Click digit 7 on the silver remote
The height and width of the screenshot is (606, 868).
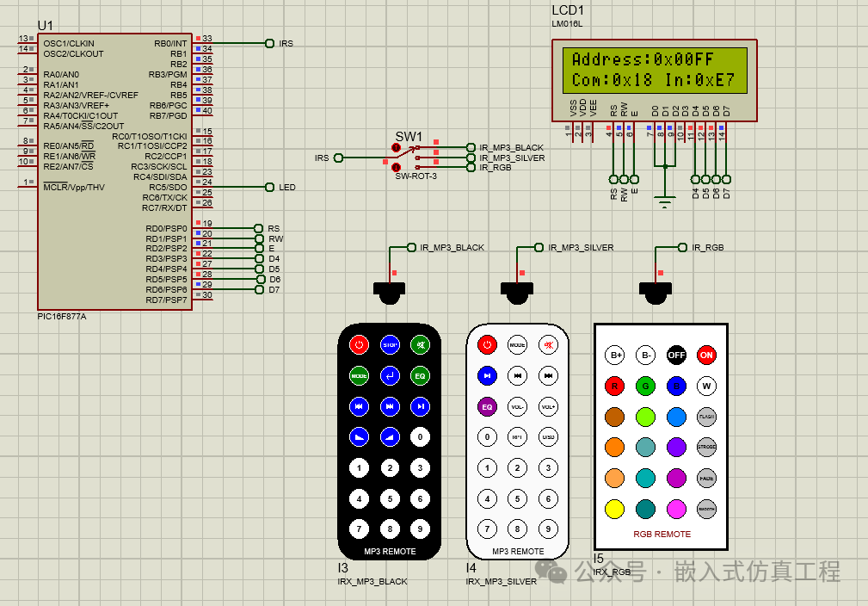click(487, 529)
